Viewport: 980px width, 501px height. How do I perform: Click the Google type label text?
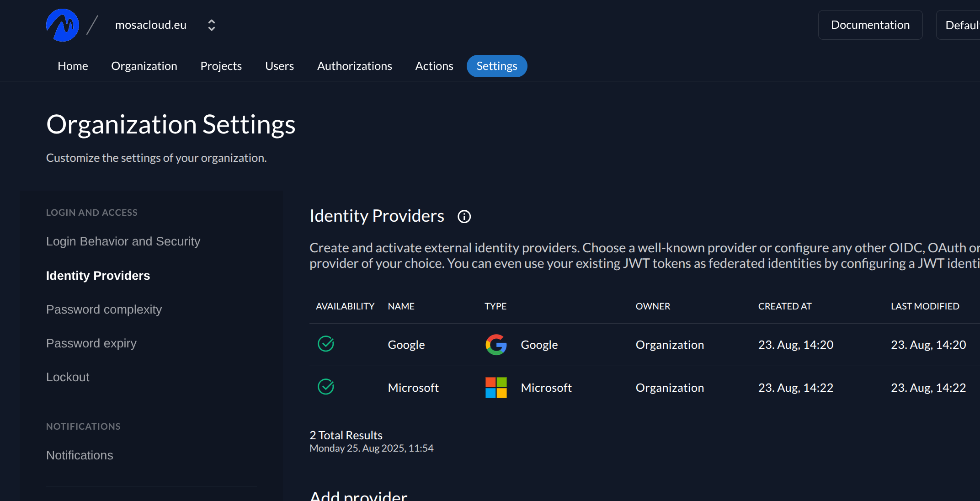coord(539,345)
